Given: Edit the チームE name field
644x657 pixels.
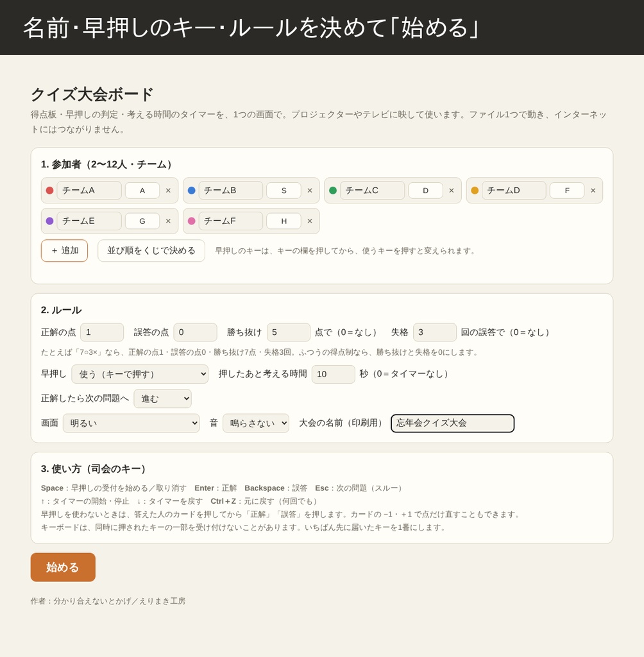Looking at the screenshot, I should coord(89,221).
